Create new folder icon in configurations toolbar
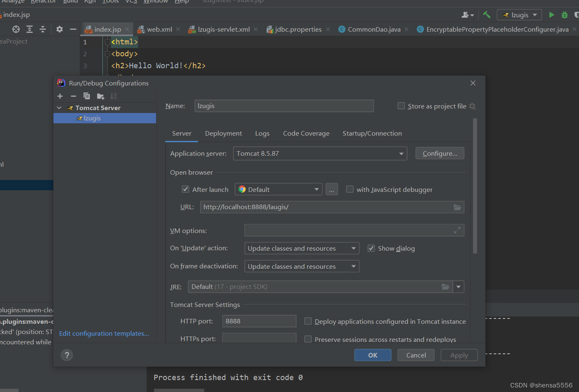Screen dimensions: 579x392 click(x=100, y=96)
